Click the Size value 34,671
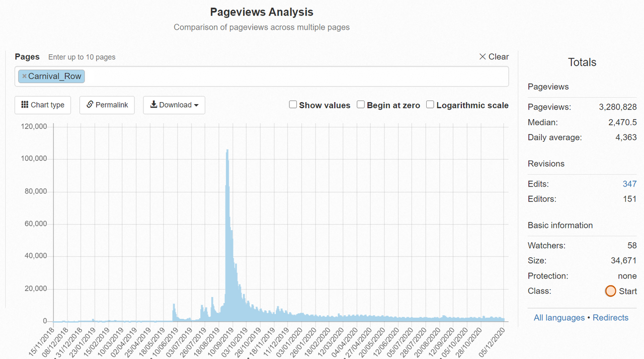The height and width of the screenshot is (359, 644). click(624, 261)
